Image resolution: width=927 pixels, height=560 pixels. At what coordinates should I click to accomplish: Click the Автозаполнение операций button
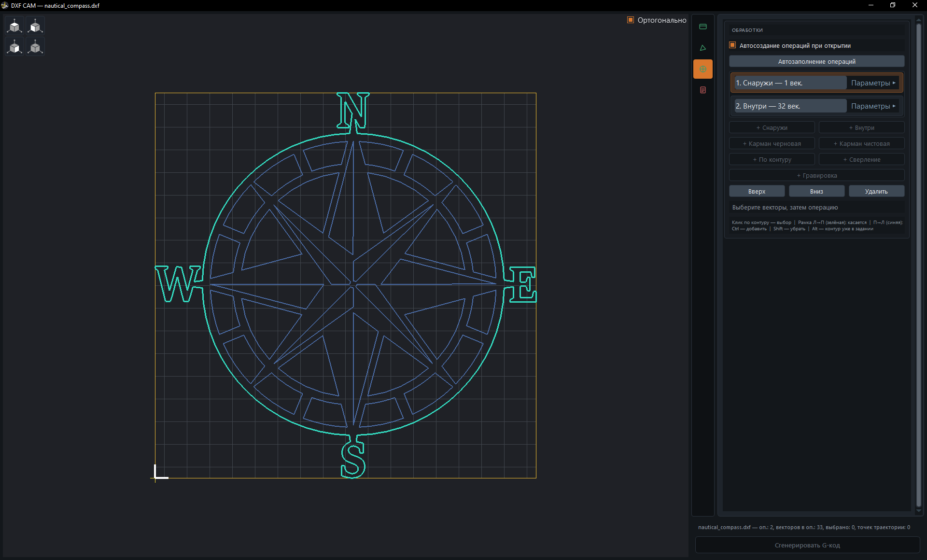point(816,61)
